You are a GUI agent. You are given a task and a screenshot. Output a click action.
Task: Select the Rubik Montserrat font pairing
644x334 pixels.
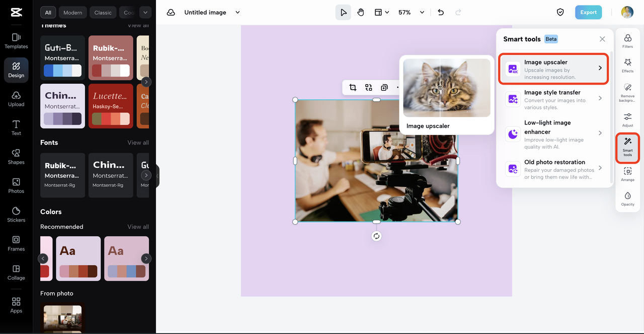click(62, 175)
